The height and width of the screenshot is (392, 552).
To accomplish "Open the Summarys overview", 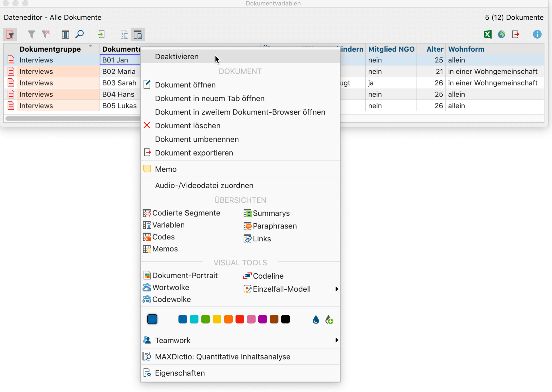I will pyautogui.click(x=267, y=213).
